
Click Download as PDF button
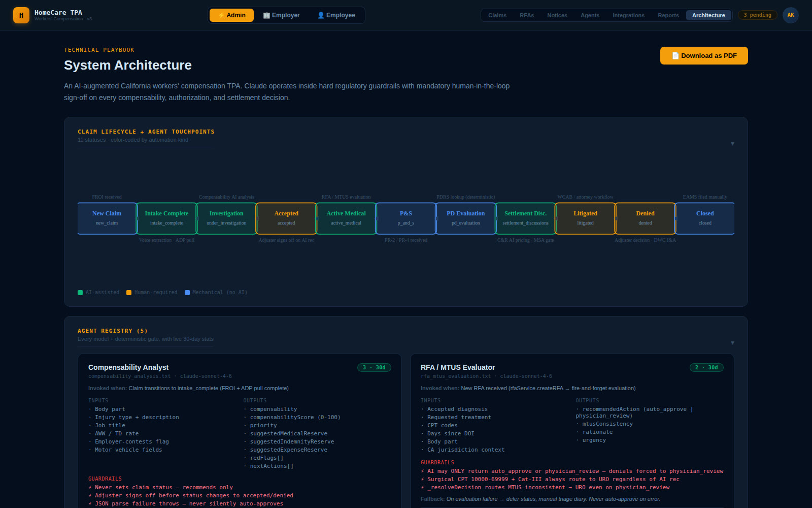pos(704,56)
